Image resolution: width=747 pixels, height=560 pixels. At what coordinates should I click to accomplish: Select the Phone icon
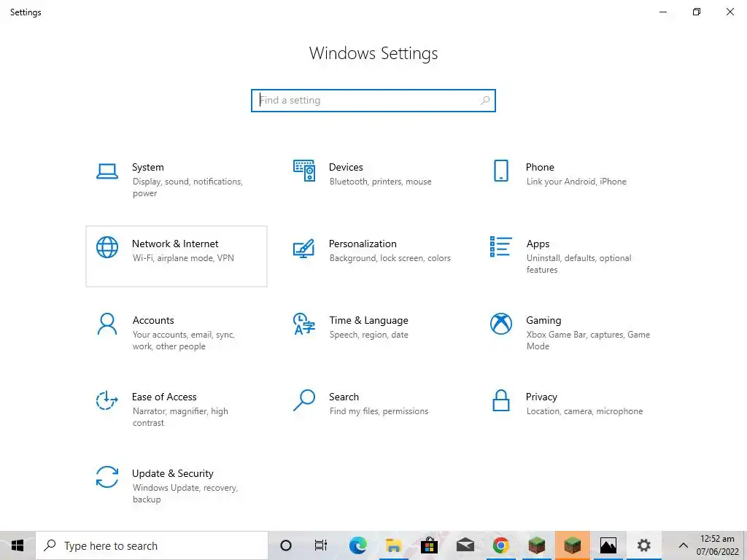pyautogui.click(x=501, y=171)
